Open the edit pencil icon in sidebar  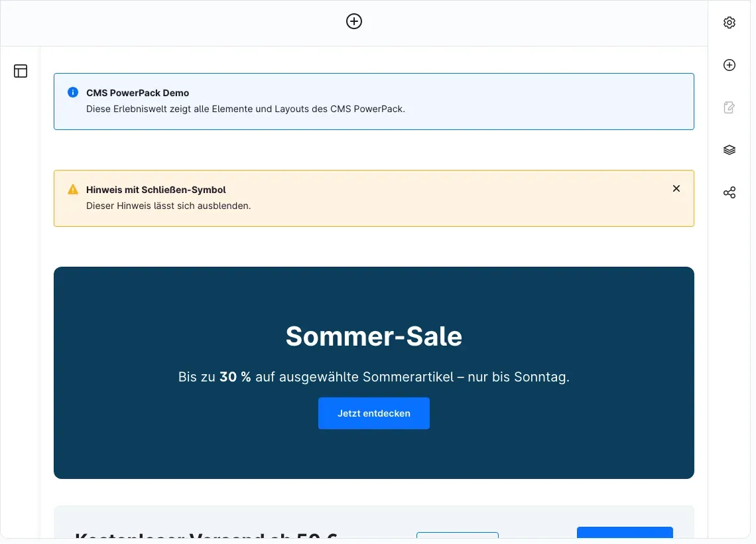729,107
